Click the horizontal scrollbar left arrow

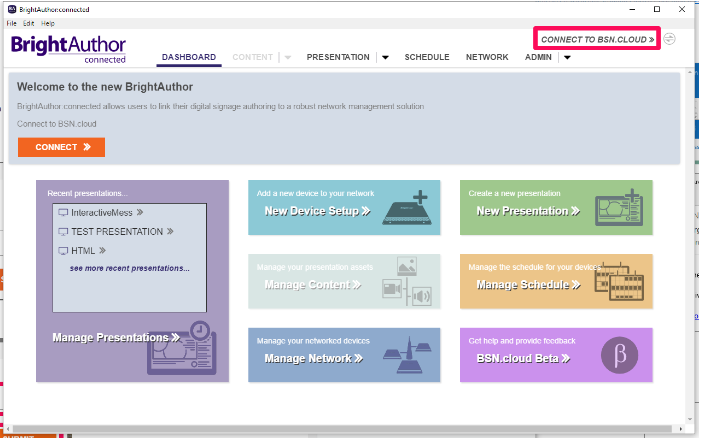[8, 429]
